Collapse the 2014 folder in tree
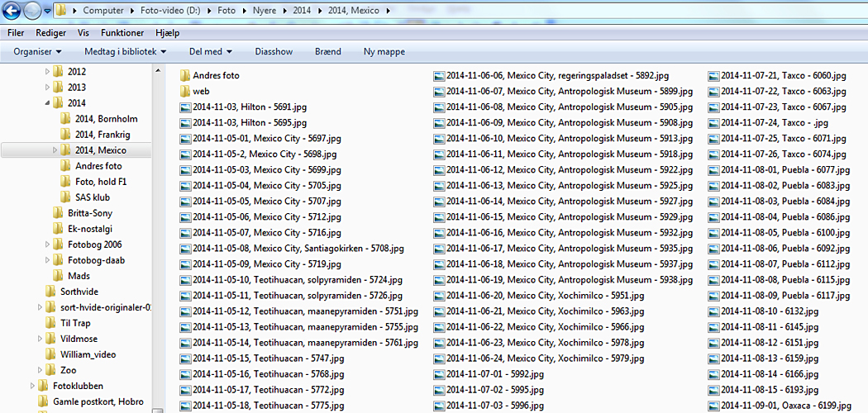868x413 pixels. tap(47, 103)
